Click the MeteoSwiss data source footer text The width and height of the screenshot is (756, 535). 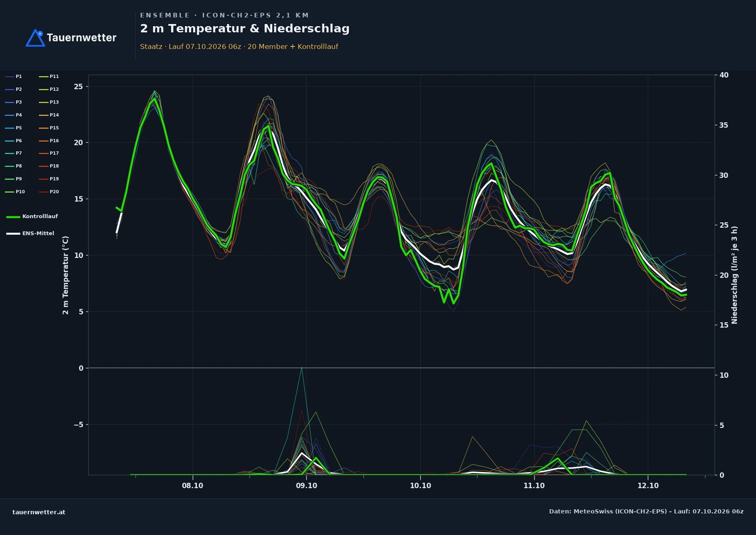(646, 511)
